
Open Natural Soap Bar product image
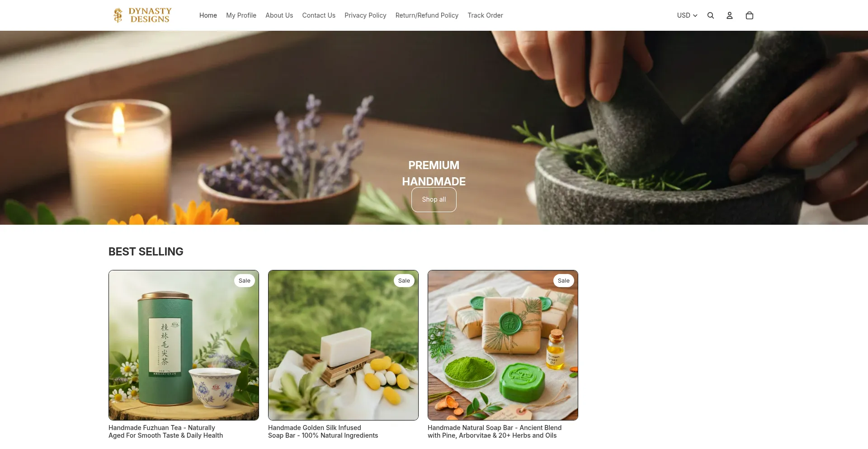coord(503,345)
